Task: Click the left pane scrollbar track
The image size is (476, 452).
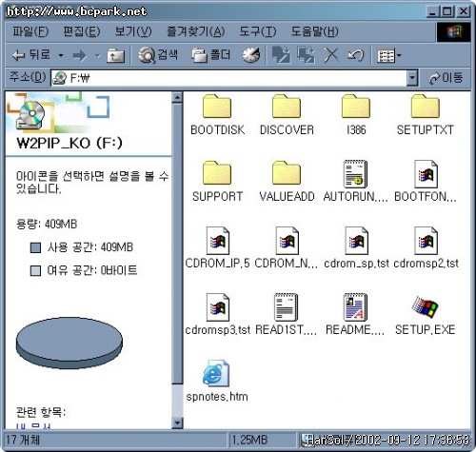Action: click(177, 402)
